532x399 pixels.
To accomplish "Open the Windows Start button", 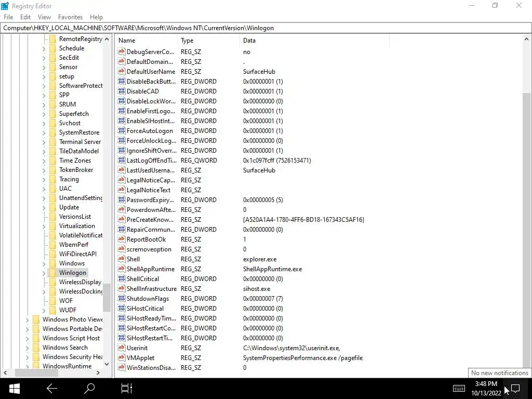I will click(14, 389).
